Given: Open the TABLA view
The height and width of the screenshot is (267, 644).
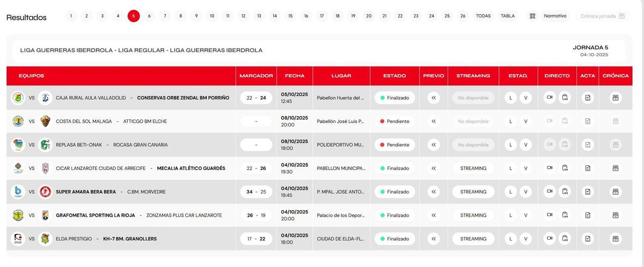Looking at the screenshot, I should 508,16.
